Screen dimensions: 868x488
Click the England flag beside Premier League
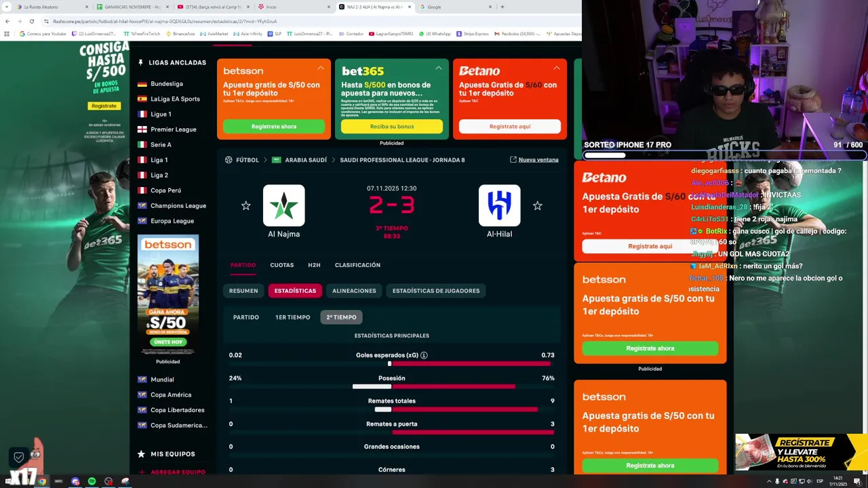142,129
